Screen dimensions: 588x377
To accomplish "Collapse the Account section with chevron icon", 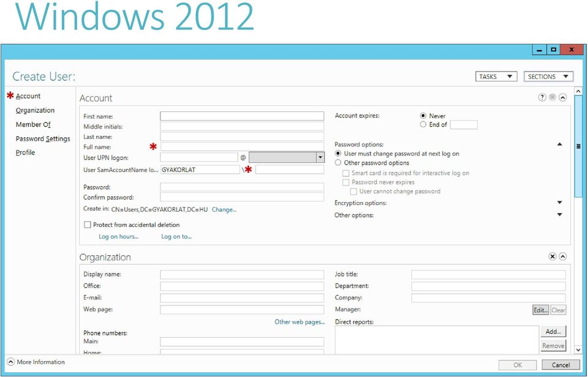I will click(x=562, y=97).
